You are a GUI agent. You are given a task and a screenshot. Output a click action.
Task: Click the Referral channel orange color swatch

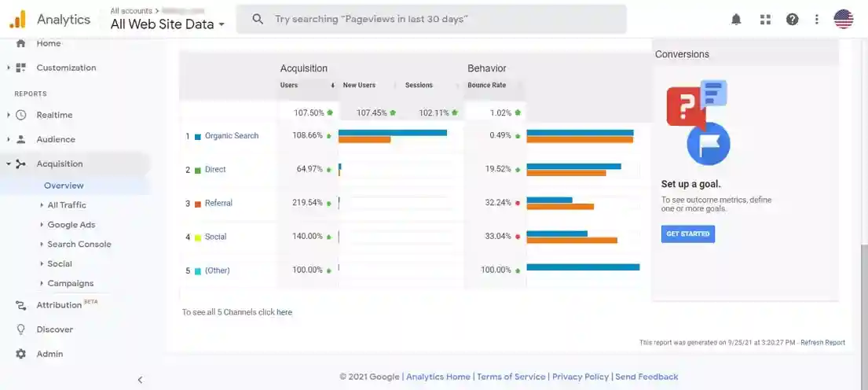(198, 204)
